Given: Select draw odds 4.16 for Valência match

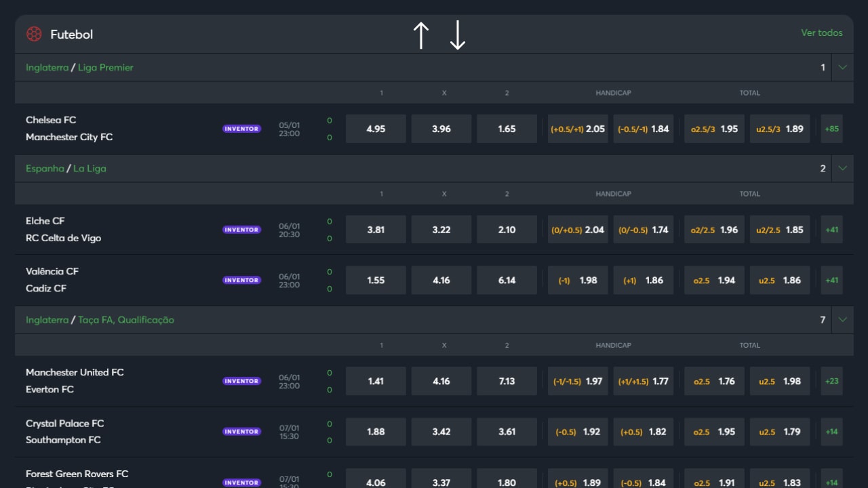Looking at the screenshot, I should coord(441,280).
